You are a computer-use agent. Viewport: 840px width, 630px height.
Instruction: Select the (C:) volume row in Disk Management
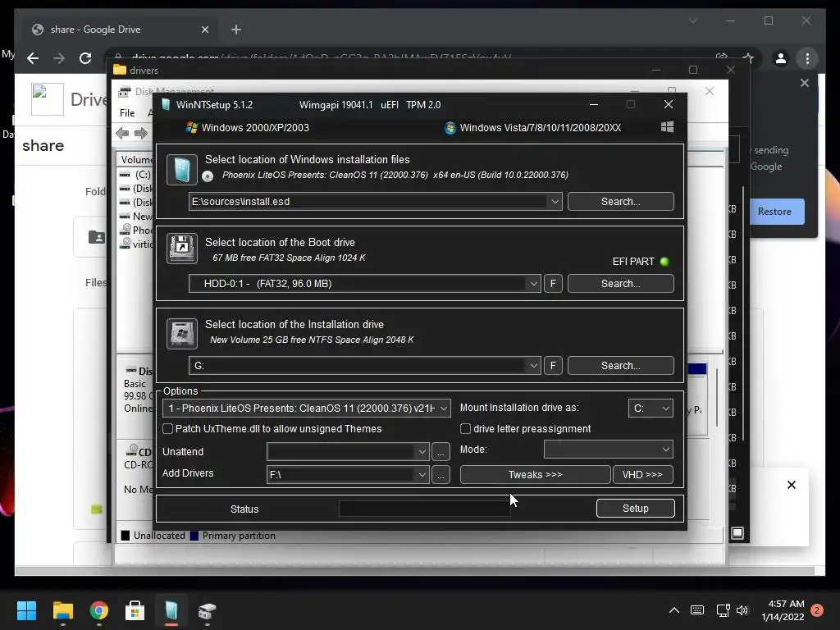pos(135,175)
